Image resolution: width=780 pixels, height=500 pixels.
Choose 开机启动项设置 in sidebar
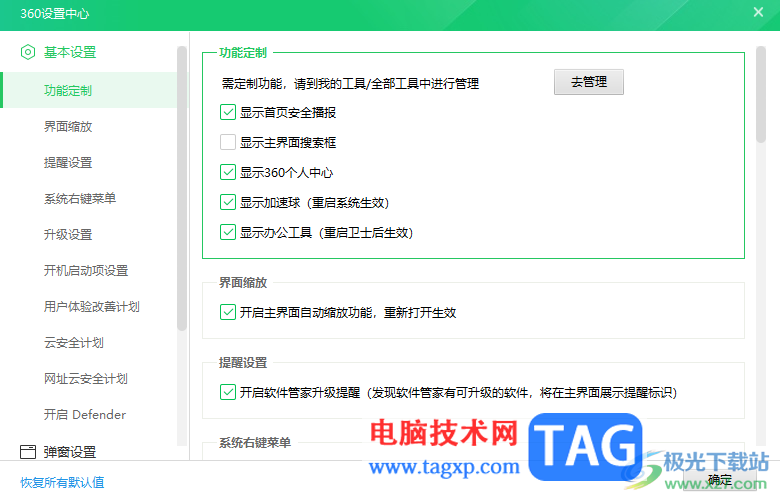[86, 271]
